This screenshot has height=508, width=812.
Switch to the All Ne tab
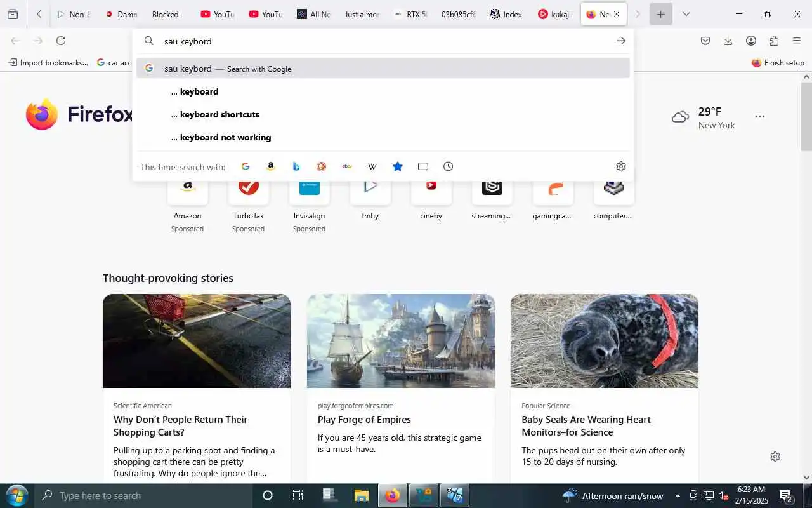[x=314, y=14]
